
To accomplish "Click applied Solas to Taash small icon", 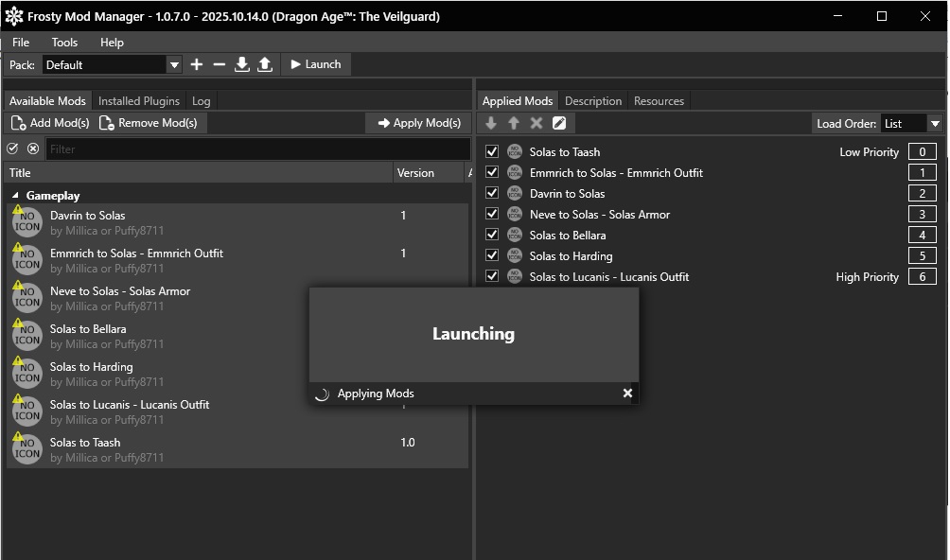I will pyautogui.click(x=515, y=151).
